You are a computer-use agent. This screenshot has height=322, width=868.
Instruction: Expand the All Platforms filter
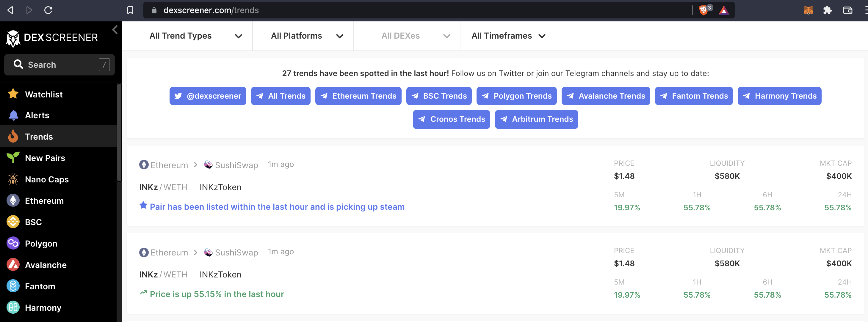[x=306, y=36]
